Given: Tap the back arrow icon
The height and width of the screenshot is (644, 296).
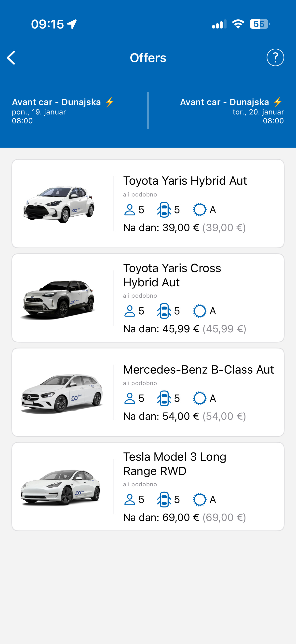Looking at the screenshot, I should (11, 58).
